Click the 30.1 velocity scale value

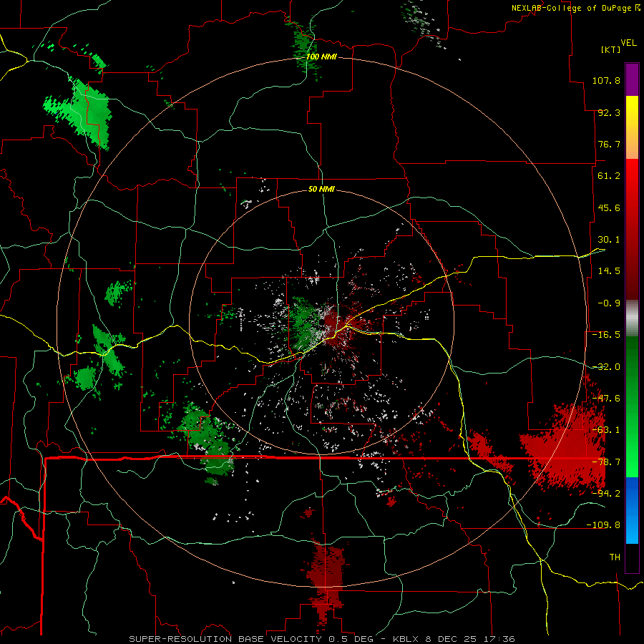click(x=609, y=240)
